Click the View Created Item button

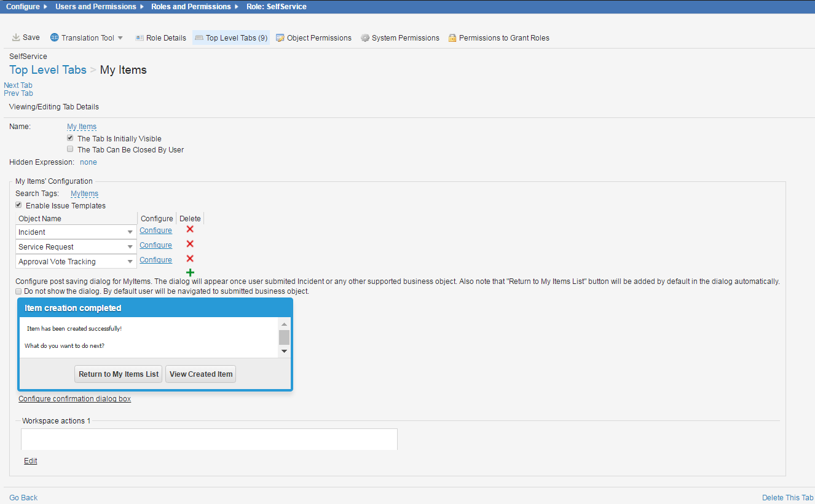click(201, 374)
